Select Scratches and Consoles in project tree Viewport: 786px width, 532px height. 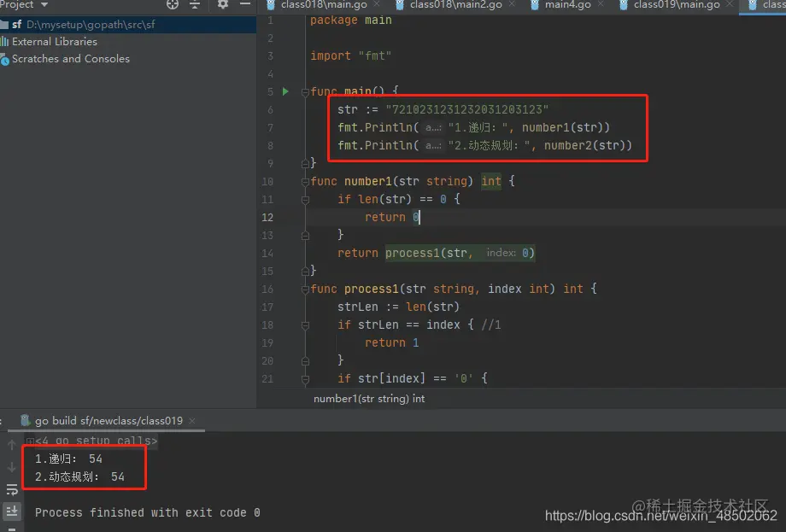coord(71,59)
